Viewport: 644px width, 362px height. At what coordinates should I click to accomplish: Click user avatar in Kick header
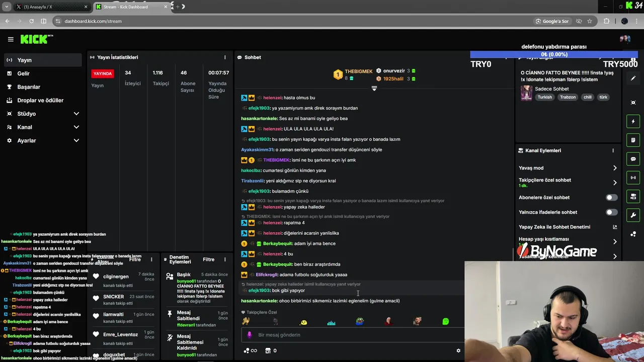click(x=625, y=39)
